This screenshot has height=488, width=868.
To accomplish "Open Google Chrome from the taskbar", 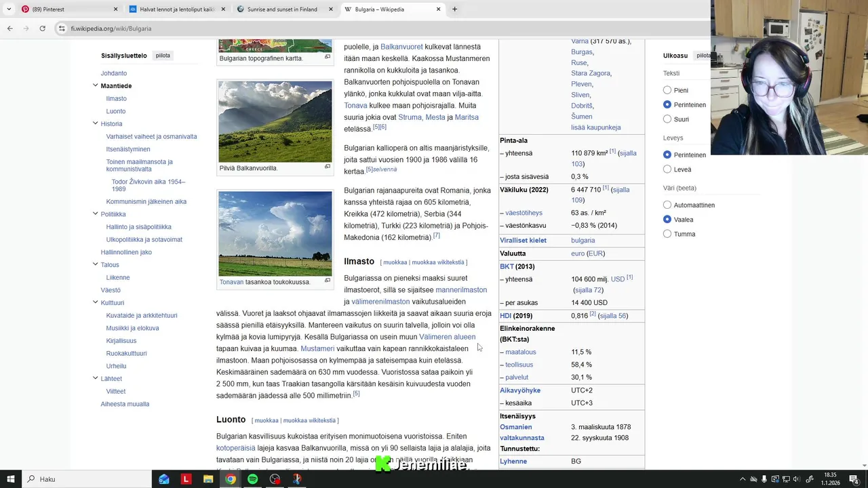I will 231,479.
